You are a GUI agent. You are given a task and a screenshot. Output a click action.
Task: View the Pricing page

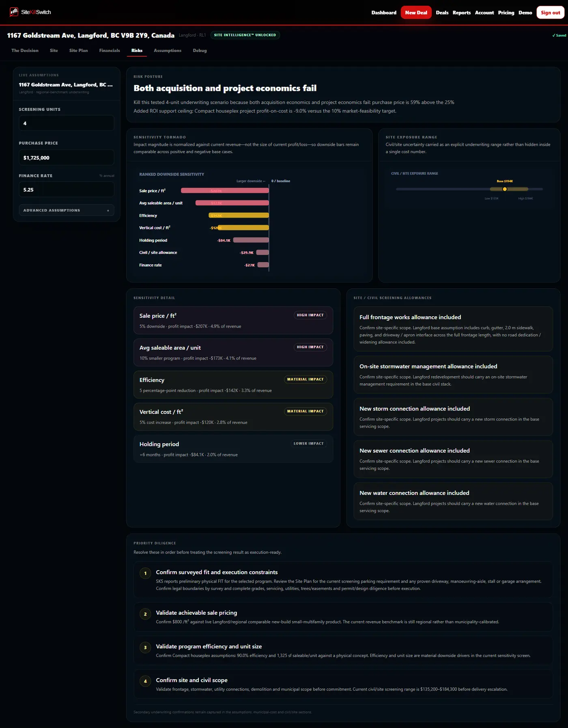tap(506, 13)
